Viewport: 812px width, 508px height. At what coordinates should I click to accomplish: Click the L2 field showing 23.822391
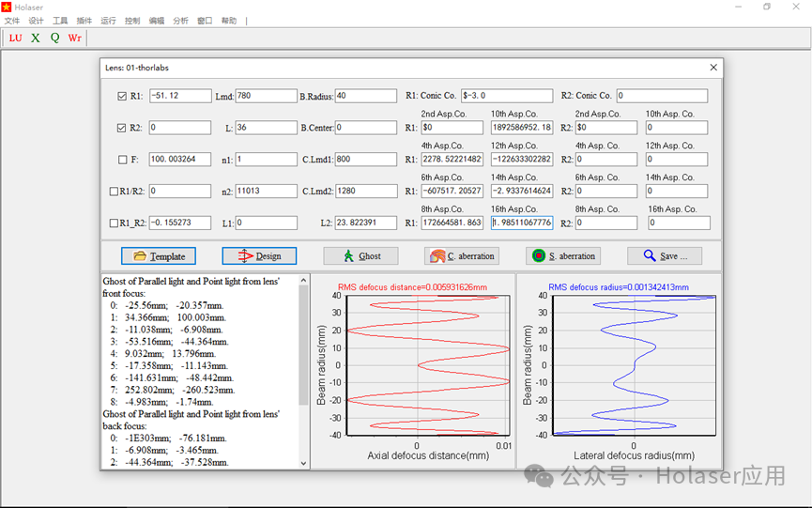[x=366, y=223]
